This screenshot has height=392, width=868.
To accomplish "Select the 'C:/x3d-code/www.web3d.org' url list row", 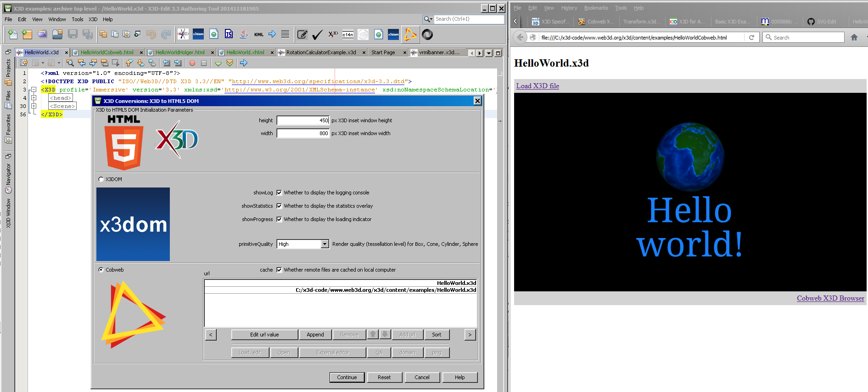I will [x=341, y=290].
